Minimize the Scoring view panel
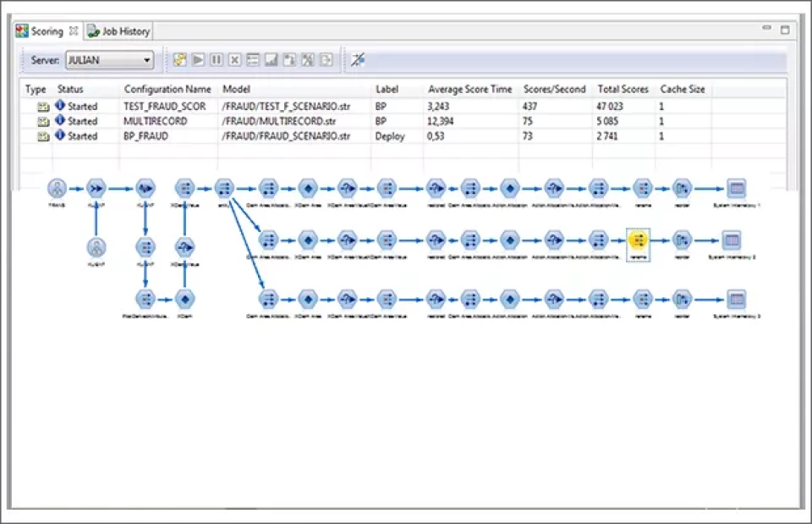The height and width of the screenshot is (524, 812). click(767, 29)
